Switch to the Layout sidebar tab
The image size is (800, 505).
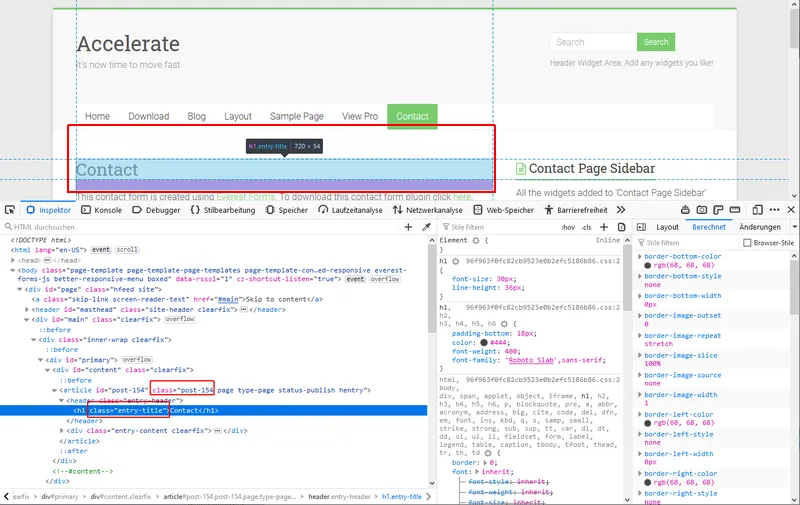click(667, 228)
